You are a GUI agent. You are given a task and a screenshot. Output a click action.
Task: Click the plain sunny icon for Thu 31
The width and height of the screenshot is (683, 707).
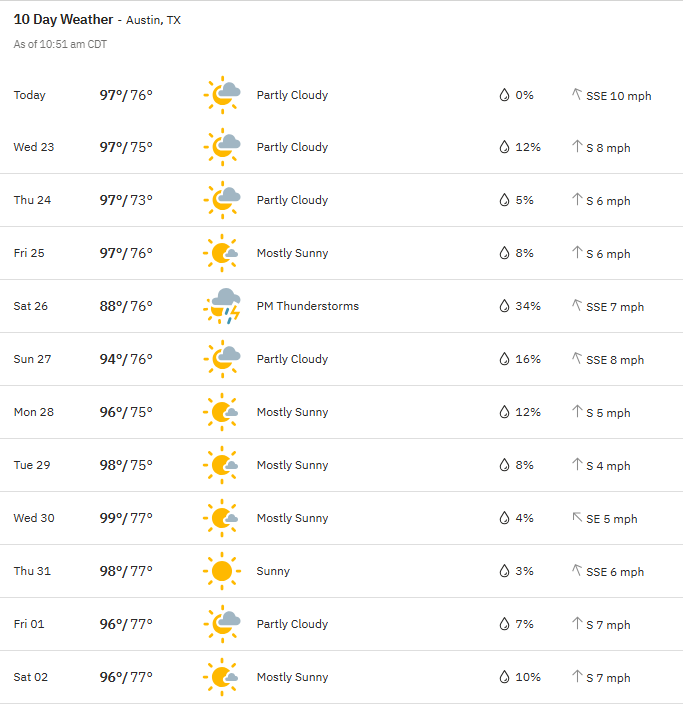point(222,571)
